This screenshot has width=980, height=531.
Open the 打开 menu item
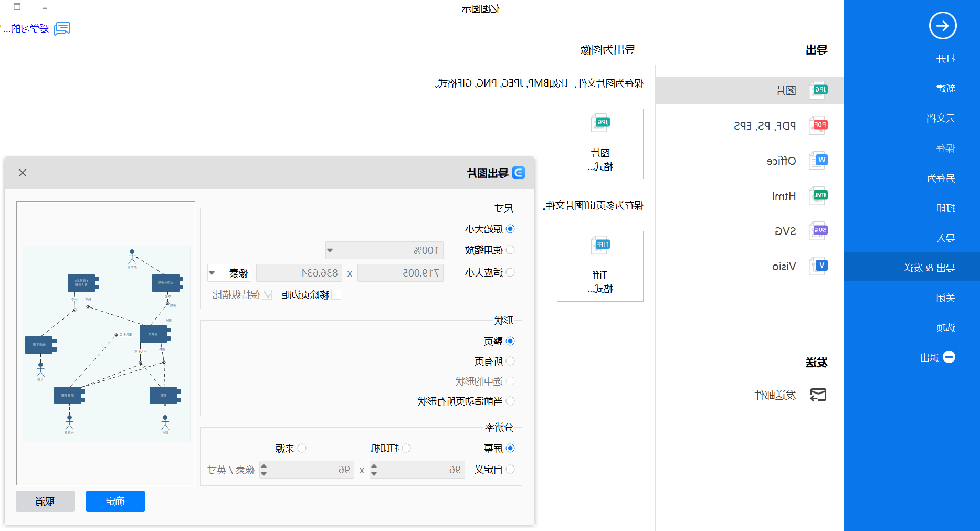pos(945,59)
